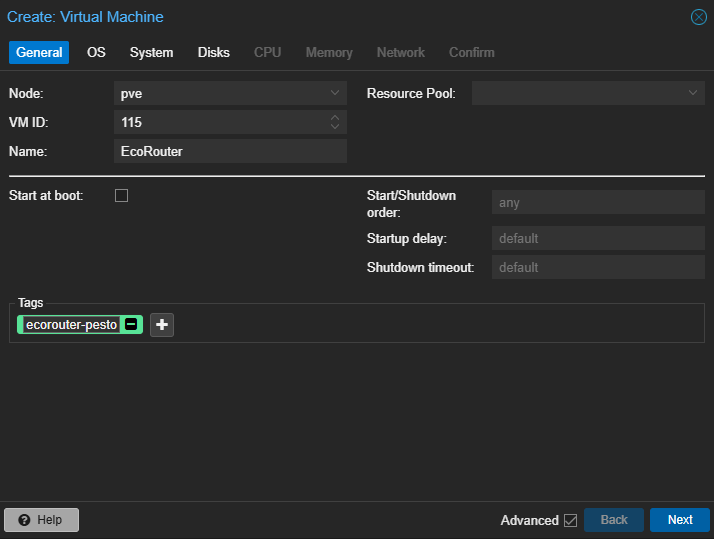Image resolution: width=714 pixels, height=539 pixels.
Task: Click the Startup delay field
Action: click(x=598, y=238)
